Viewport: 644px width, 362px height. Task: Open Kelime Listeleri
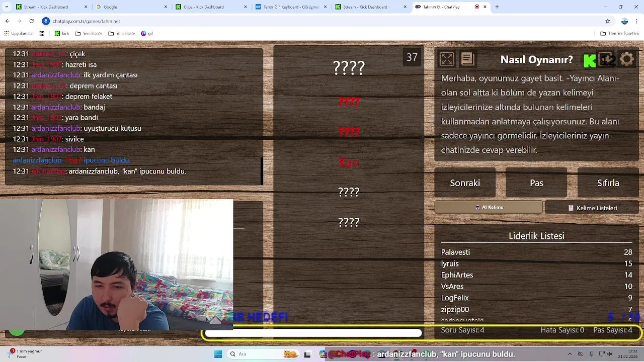[x=592, y=208]
